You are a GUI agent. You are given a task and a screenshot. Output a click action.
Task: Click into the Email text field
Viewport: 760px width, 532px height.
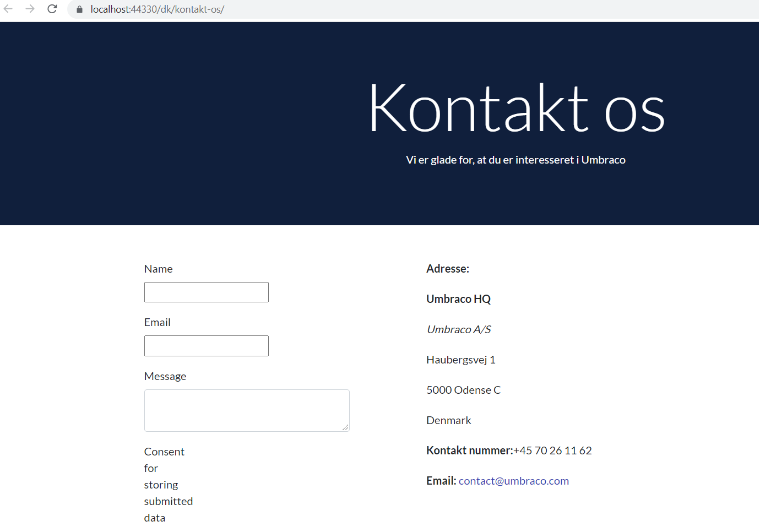206,346
